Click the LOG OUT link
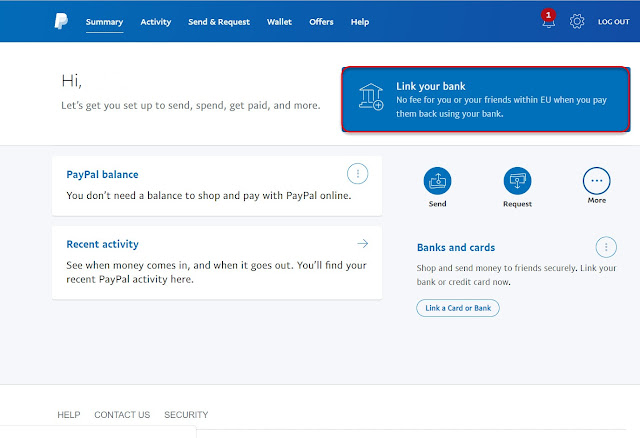Viewport: 640px width, 438px height. (x=613, y=22)
